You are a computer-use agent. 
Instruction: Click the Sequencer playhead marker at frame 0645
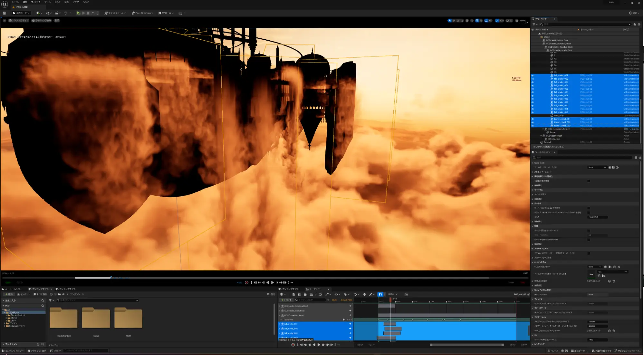pos(390,300)
